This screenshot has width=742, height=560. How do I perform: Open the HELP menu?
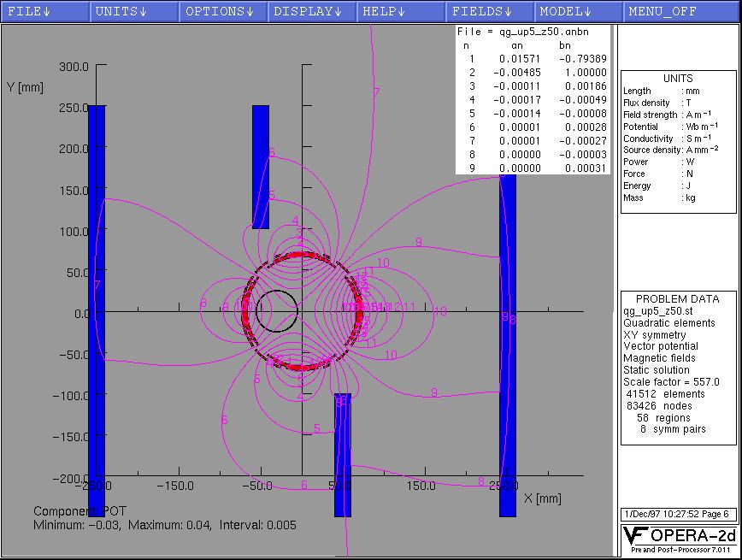pyautogui.click(x=401, y=11)
